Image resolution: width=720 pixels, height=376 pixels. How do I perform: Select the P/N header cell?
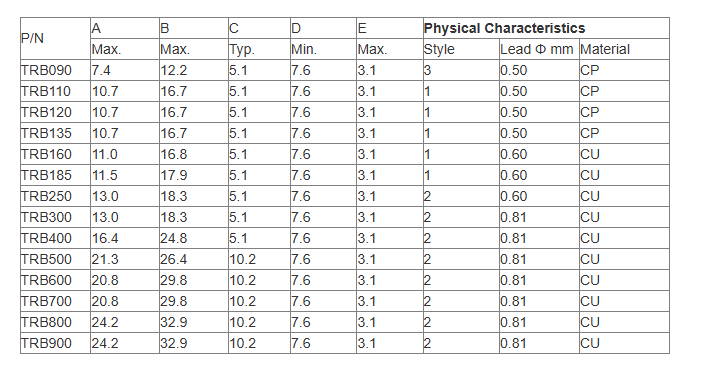pyautogui.click(x=55, y=39)
